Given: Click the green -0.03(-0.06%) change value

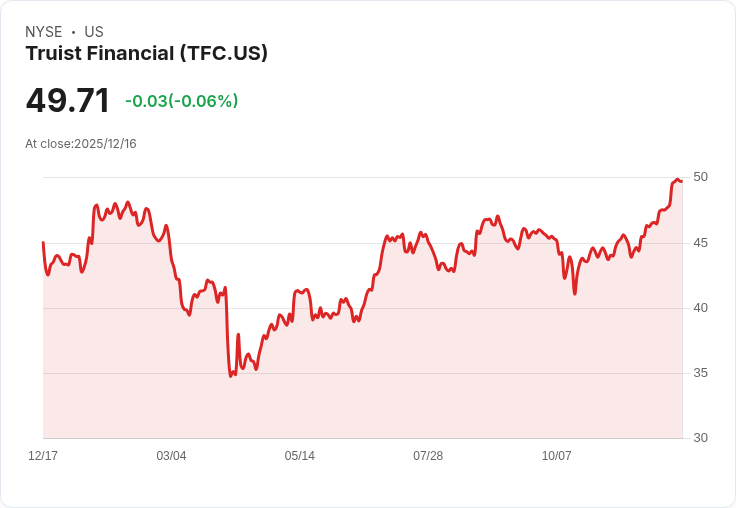Looking at the screenshot, I should pos(181,101).
